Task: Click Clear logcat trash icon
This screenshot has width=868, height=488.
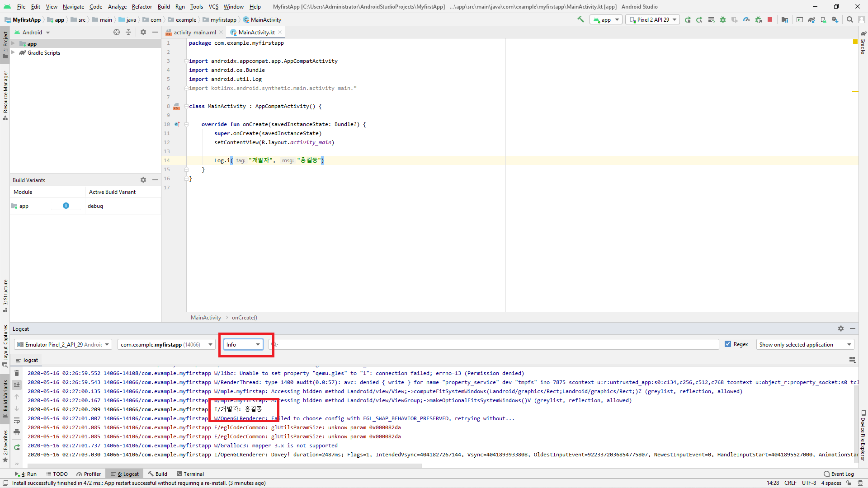Action: pos(17,373)
